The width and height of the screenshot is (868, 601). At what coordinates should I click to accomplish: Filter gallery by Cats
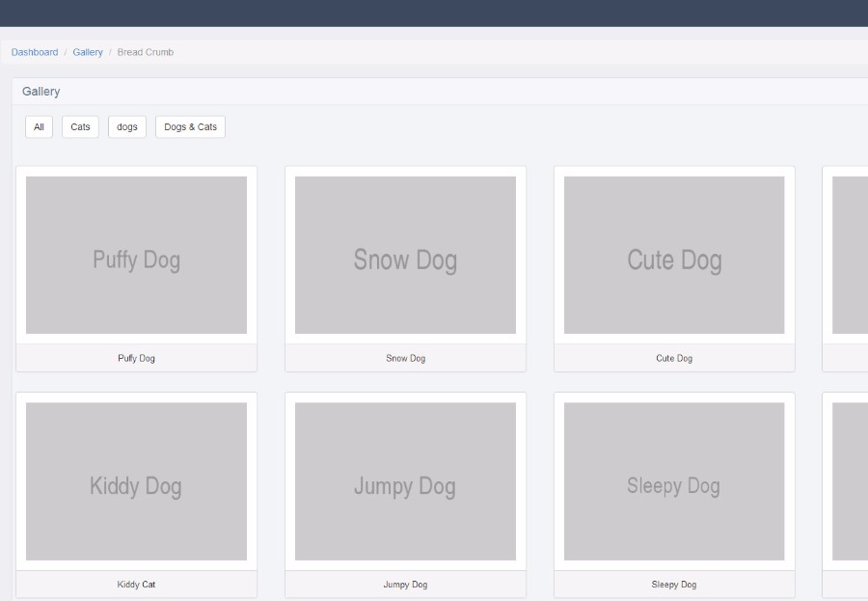[80, 126]
